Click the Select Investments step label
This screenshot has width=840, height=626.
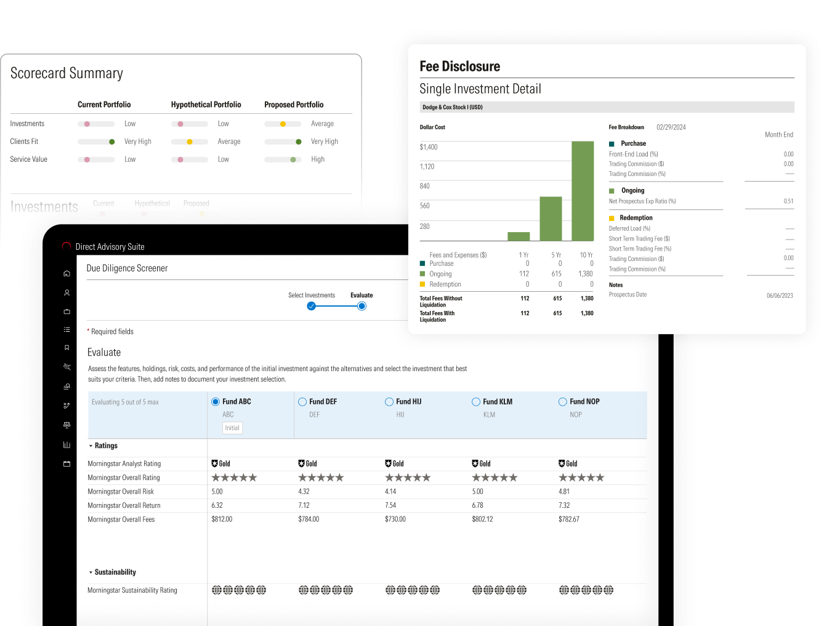click(312, 295)
